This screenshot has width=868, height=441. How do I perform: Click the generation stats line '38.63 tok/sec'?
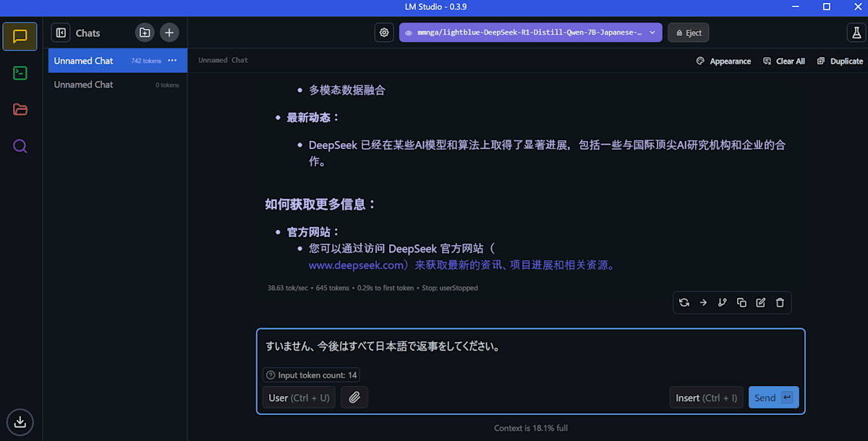click(x=373, y=288)
